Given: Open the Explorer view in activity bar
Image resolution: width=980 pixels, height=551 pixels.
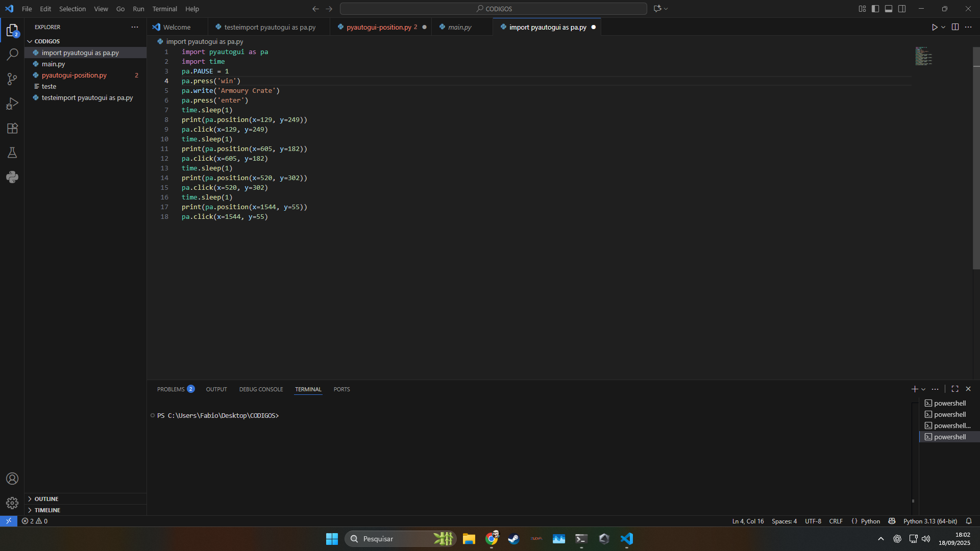Looking at the screenshot, I should 12,31.
